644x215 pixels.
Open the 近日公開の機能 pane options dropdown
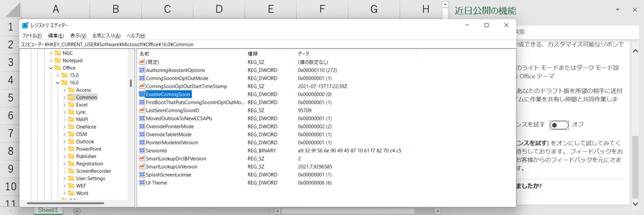pos(617,10)
